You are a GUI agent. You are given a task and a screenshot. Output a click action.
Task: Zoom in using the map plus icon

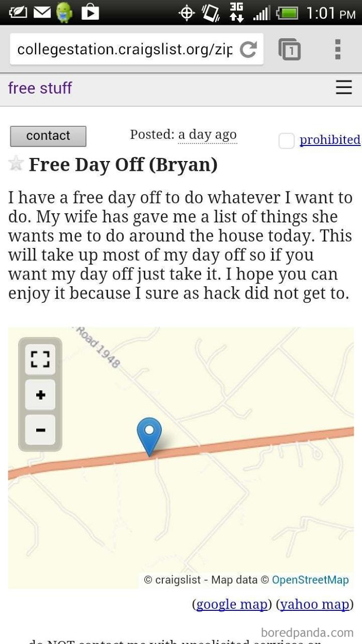point(40,394)
